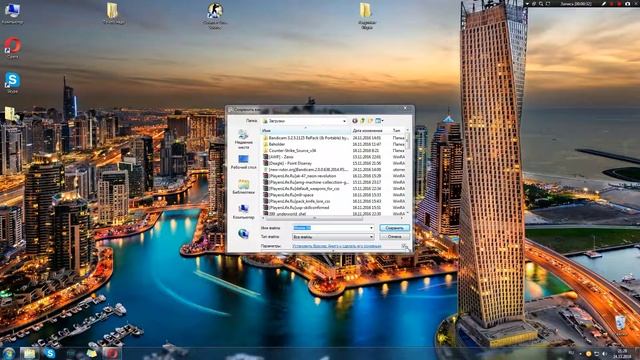The height and width of the screenshot is (360, 640).
Task: Open the Views menu in the dialog toolbar
Action: tap(379, 121)
